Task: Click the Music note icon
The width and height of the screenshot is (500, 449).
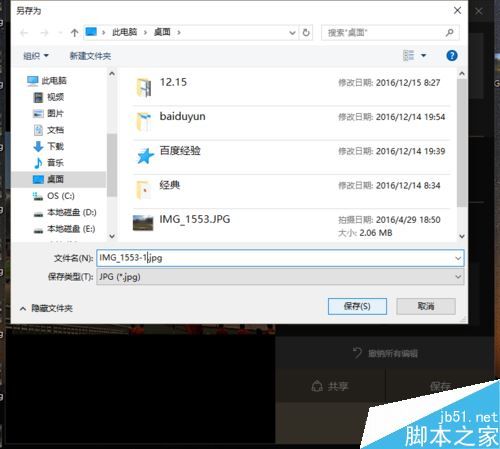Action: (x=38, y=163)
